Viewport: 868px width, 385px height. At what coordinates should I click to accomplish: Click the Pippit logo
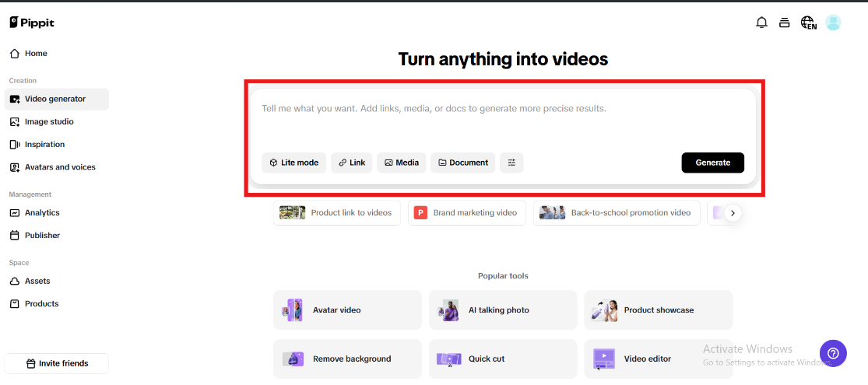coord(32,23)
